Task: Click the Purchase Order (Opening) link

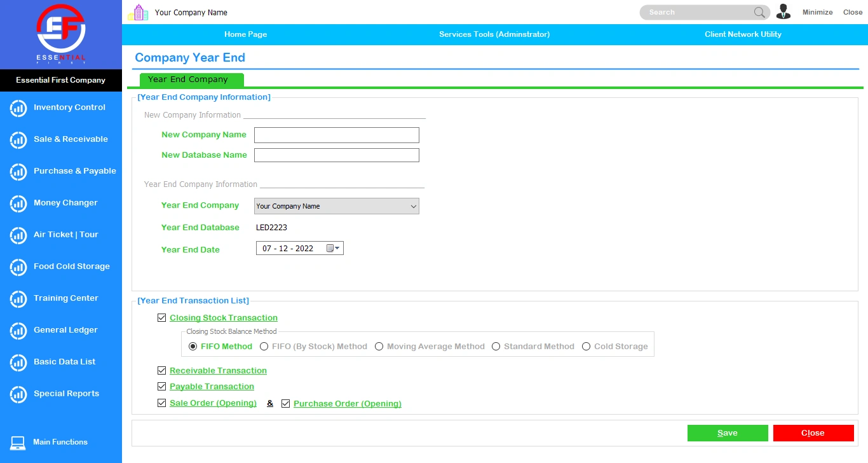Action: 348,403
